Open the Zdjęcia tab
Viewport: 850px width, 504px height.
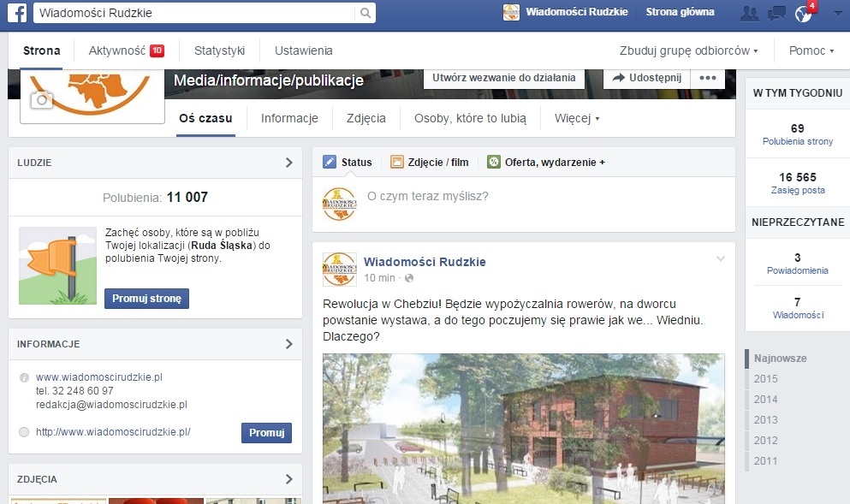click(366, 118)
